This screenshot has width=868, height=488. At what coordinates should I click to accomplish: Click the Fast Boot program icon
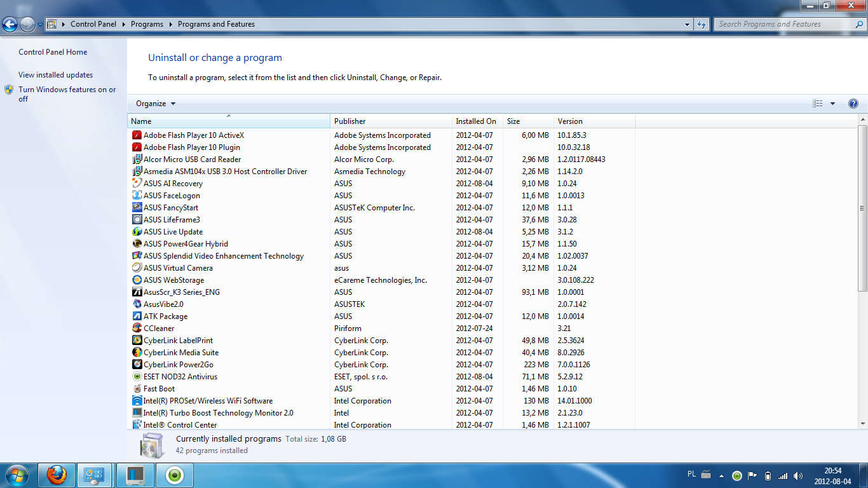pos(137,389)
